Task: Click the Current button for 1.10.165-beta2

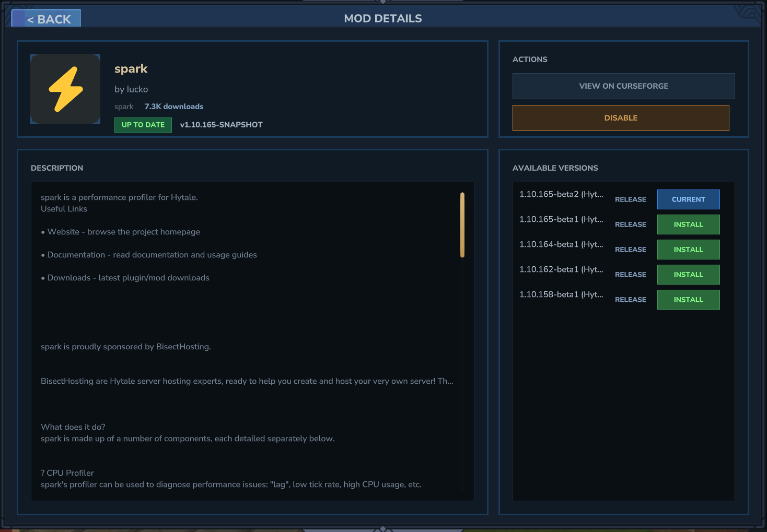Action: tap(688, 199)
